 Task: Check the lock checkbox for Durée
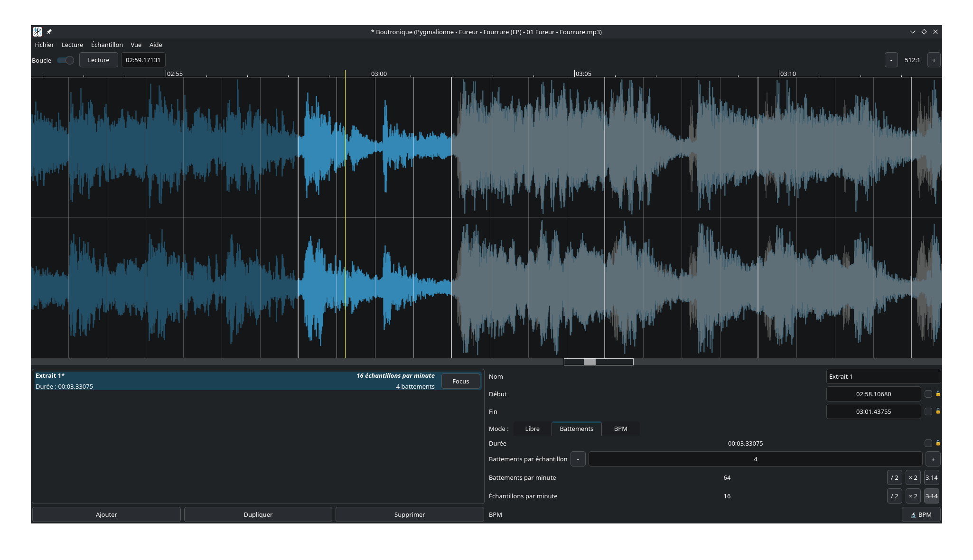point(928,443)
